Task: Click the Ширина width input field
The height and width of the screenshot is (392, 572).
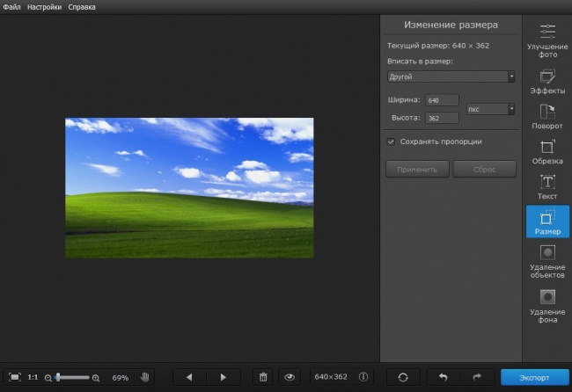Action: coord(442,100)
